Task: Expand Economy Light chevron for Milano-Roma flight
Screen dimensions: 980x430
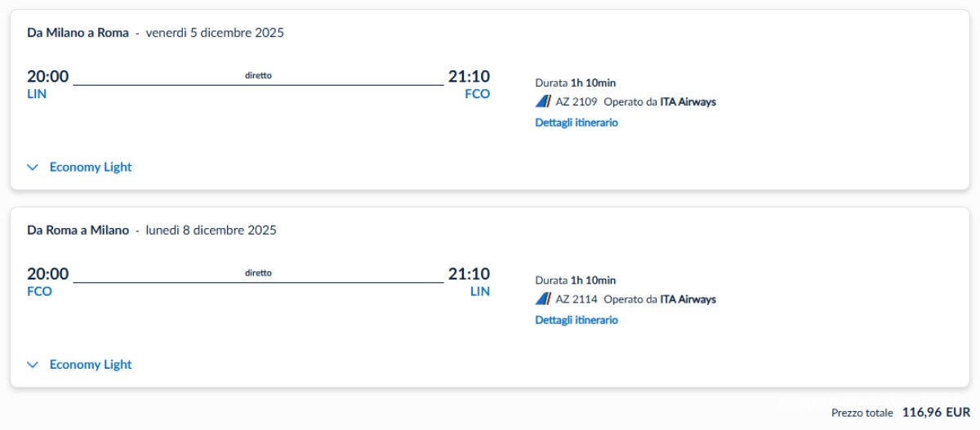Action: 33,168
